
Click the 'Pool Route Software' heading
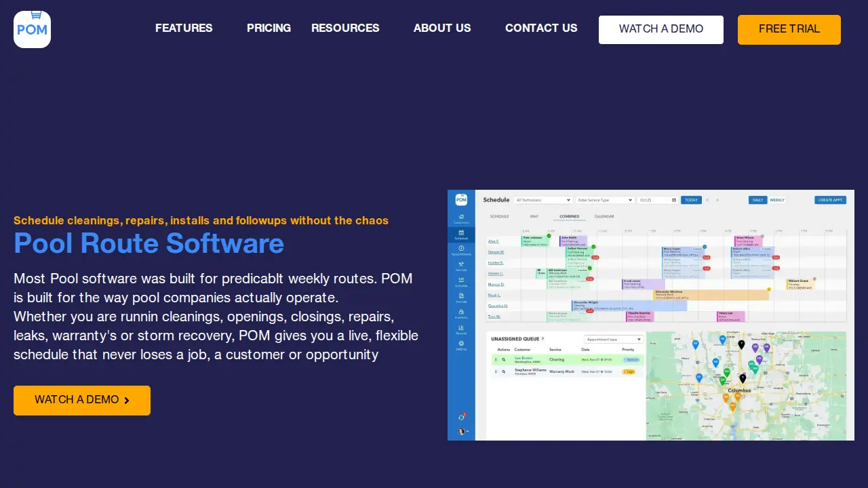point(149,243)
